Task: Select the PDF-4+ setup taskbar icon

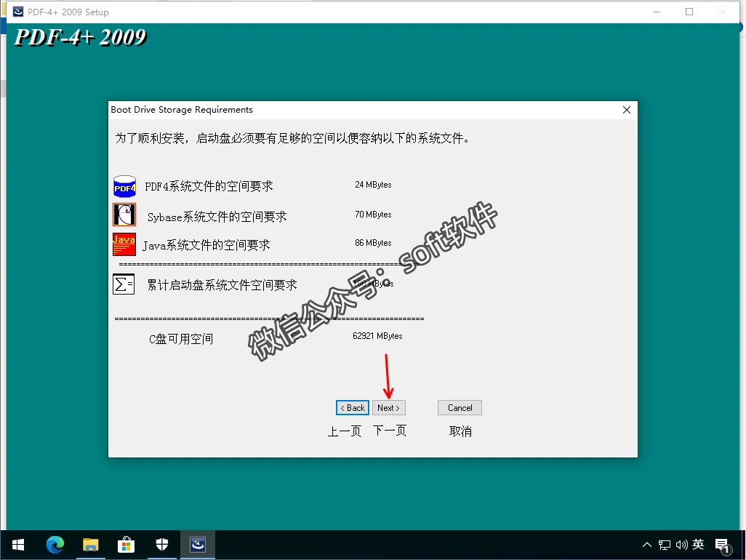Action: 198,545
